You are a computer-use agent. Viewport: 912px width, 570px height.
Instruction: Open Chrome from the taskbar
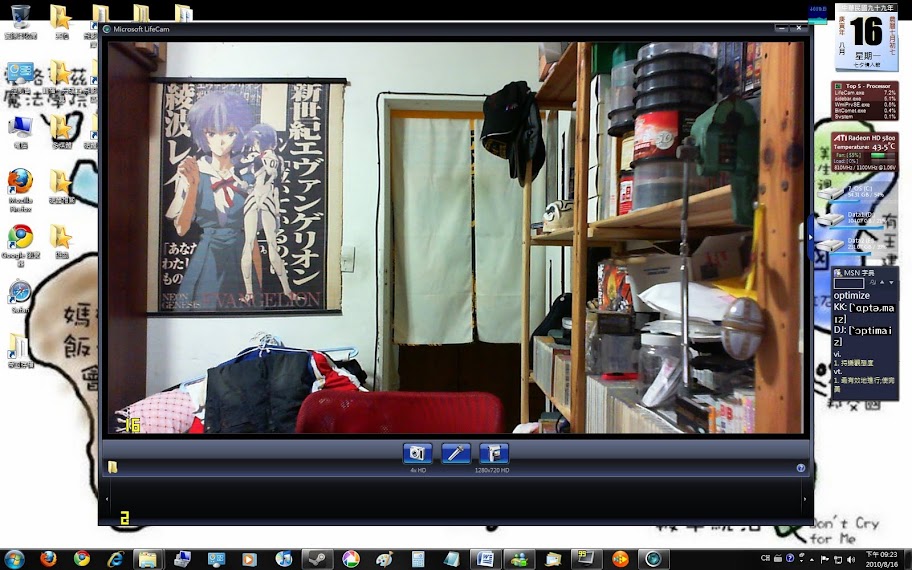click(x=81, y=559)
